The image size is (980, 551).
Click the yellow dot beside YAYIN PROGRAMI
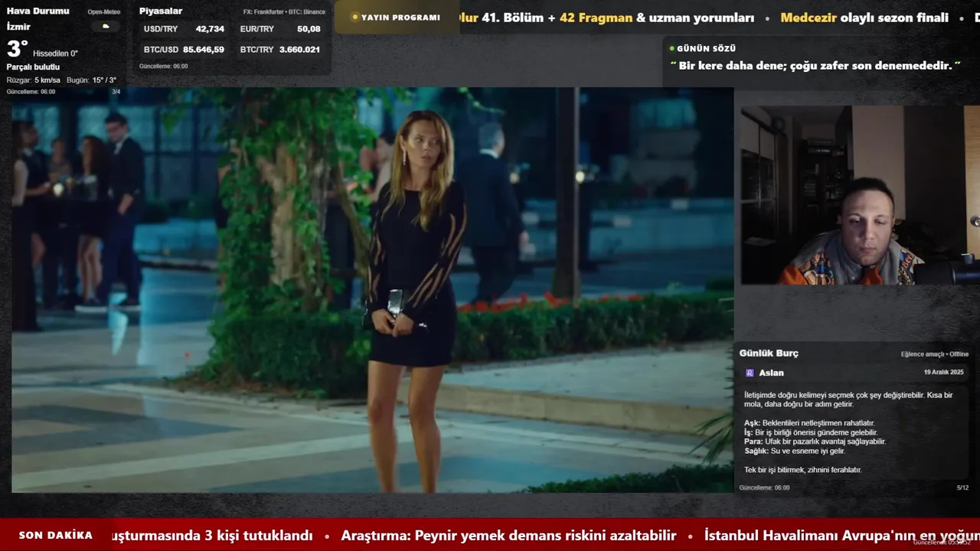click(x=354, y=17)
